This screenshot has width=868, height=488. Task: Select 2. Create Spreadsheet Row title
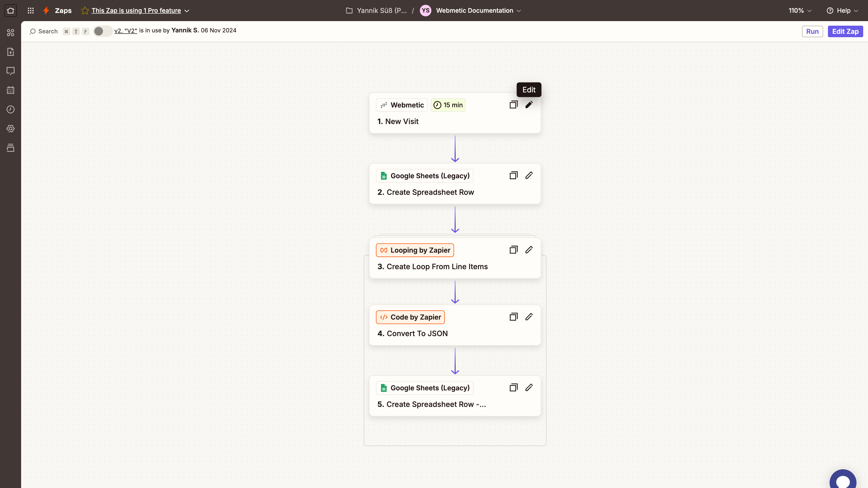pos(426,192)
